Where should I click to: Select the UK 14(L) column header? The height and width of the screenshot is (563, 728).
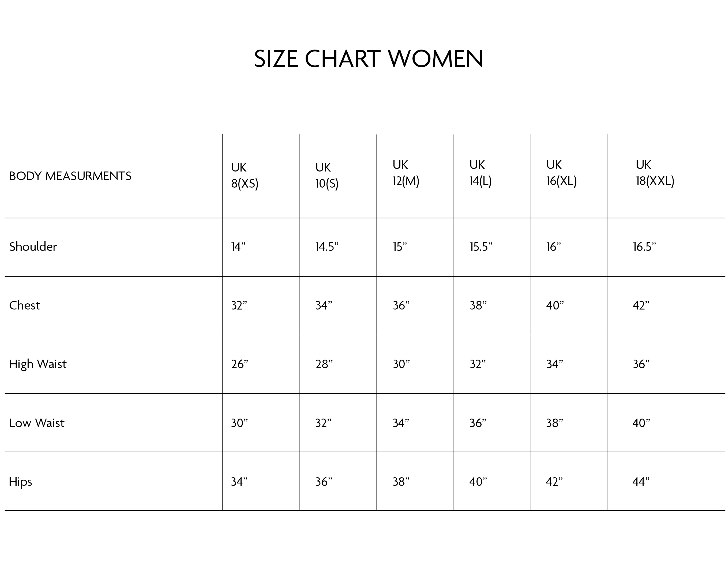[480, 173]
